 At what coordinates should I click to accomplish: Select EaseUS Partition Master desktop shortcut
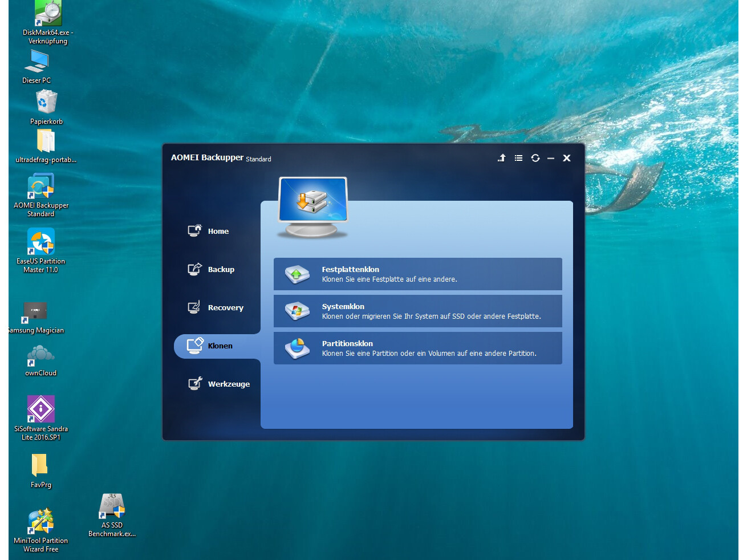(41, 250)
